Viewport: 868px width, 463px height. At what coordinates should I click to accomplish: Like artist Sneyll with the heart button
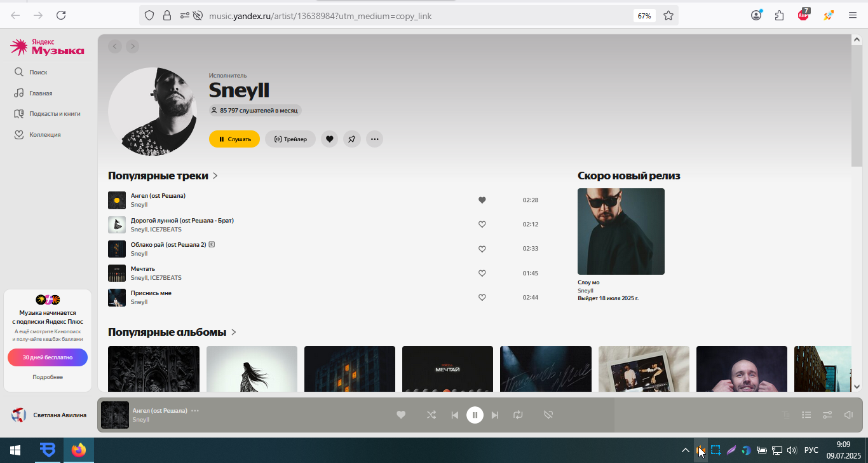coord(329,139)
